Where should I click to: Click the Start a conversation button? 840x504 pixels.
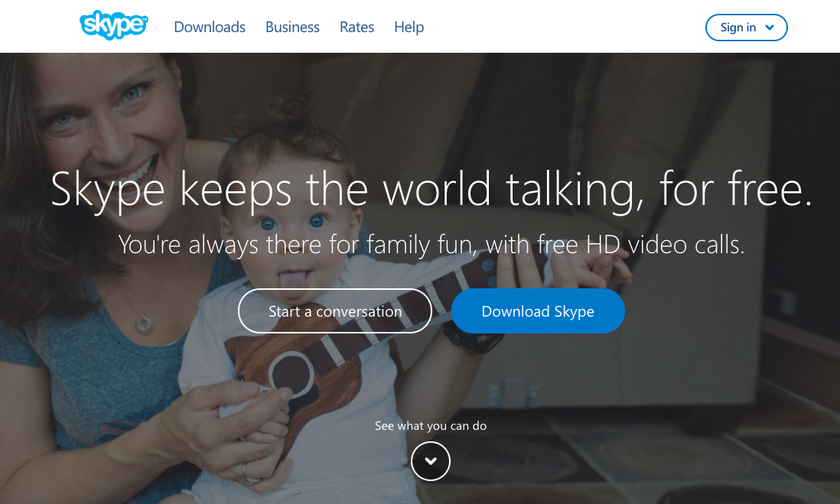coord(335,311)
